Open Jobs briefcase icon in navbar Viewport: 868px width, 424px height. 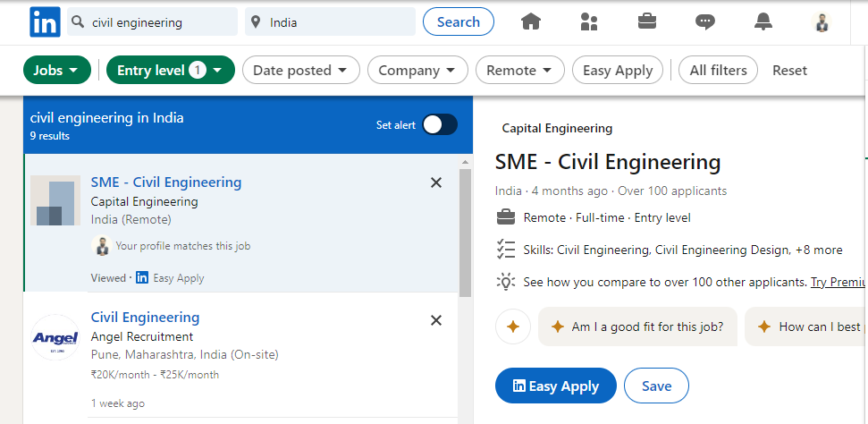click(x=647, y=21)
